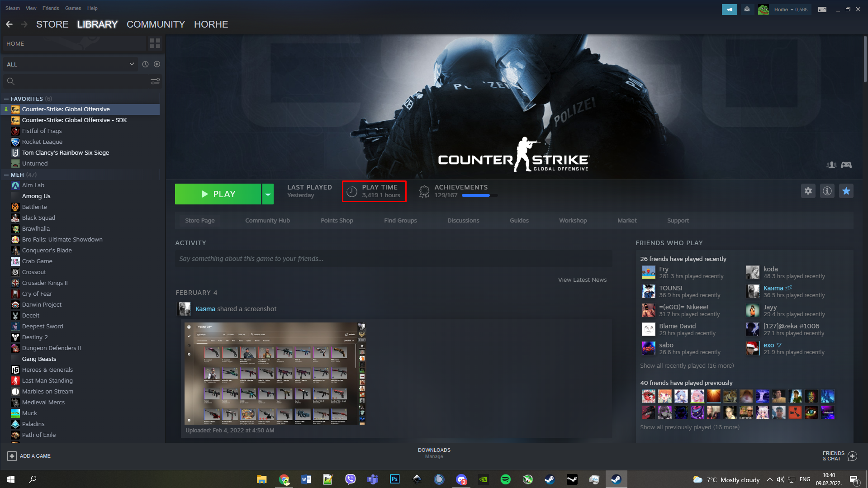Show all recently played friends
Image resolution: width=868 pixels, height=488 pixels.
click(687, 365)
